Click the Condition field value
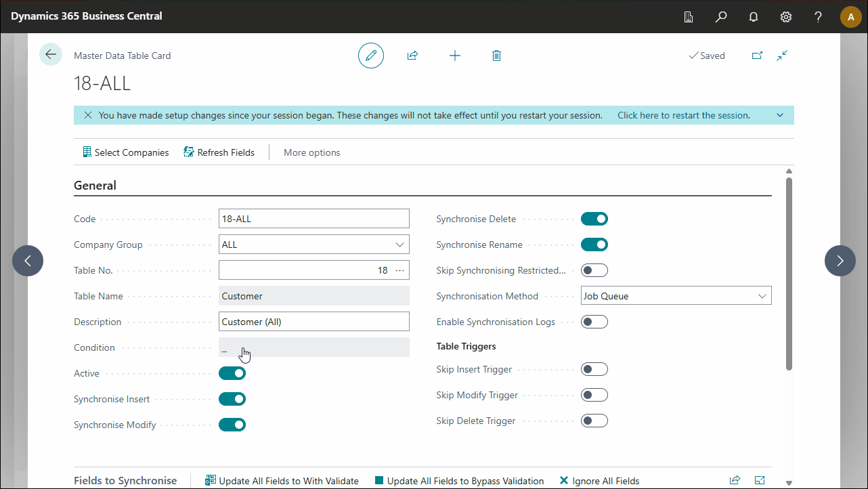The image size is (868, 489). point(314,347)
